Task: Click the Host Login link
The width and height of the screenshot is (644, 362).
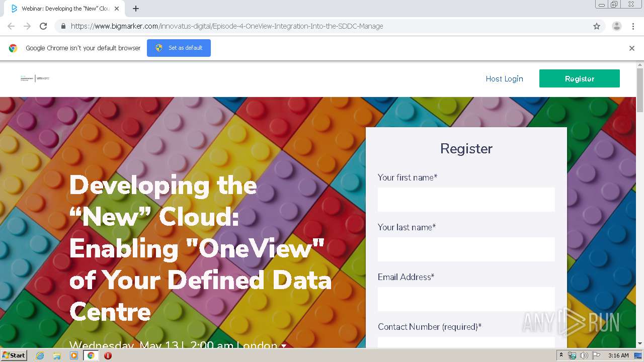Action: (x=504, y=79)
